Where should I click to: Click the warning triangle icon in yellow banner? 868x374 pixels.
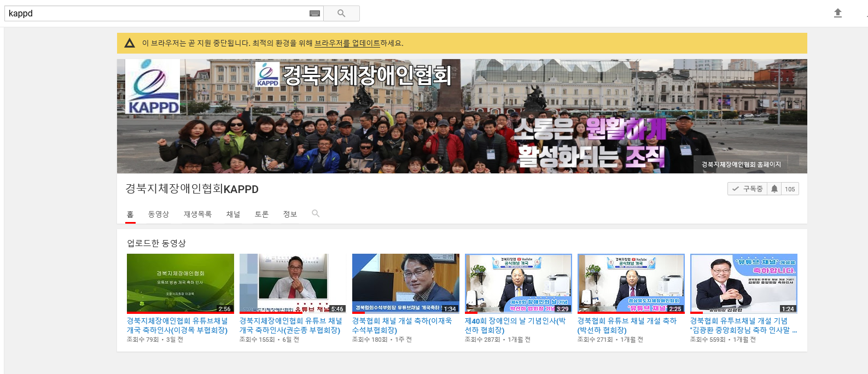pyautogui.click(x=130, y=43)
